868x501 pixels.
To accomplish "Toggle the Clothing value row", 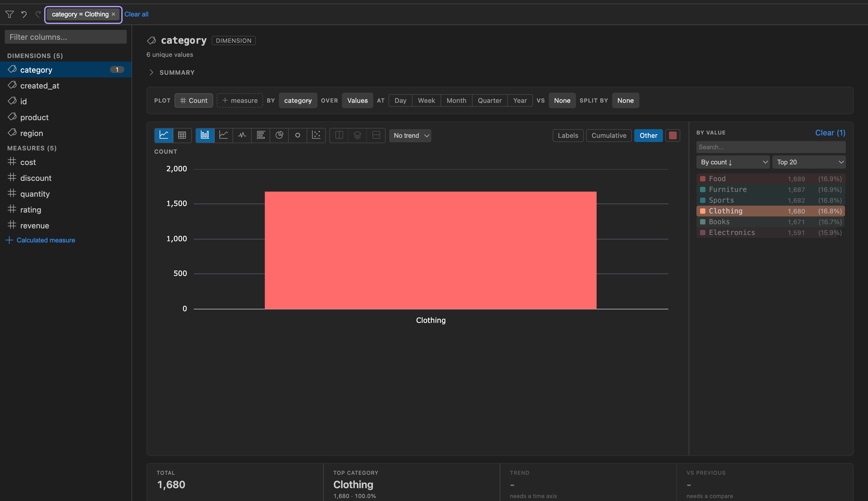I will click(x=771, y=211).
